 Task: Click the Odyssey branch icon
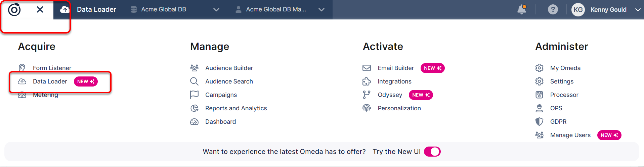coord(367,95)
